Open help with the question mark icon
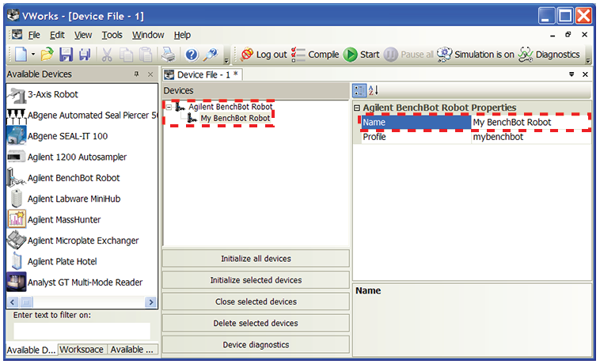 pos(191,55)
